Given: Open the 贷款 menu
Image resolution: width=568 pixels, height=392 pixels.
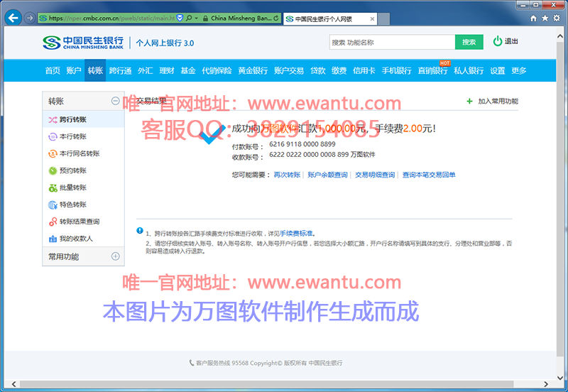Looking at the screenshot, I should click(x=317, y=70).
